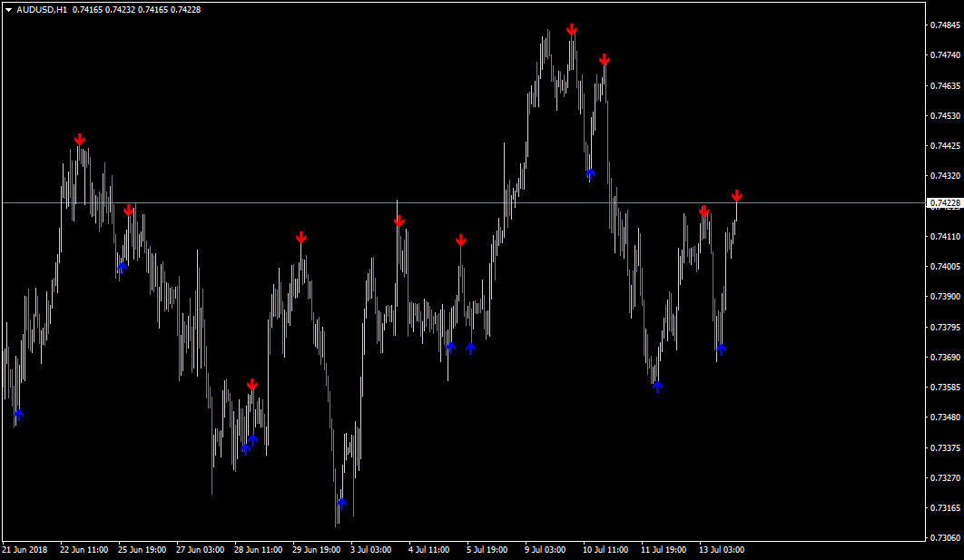This screenshot has width=964, height=560.
Task: Select the blue buy arrow at the lowest trough
Action: (x=342, y=504)
